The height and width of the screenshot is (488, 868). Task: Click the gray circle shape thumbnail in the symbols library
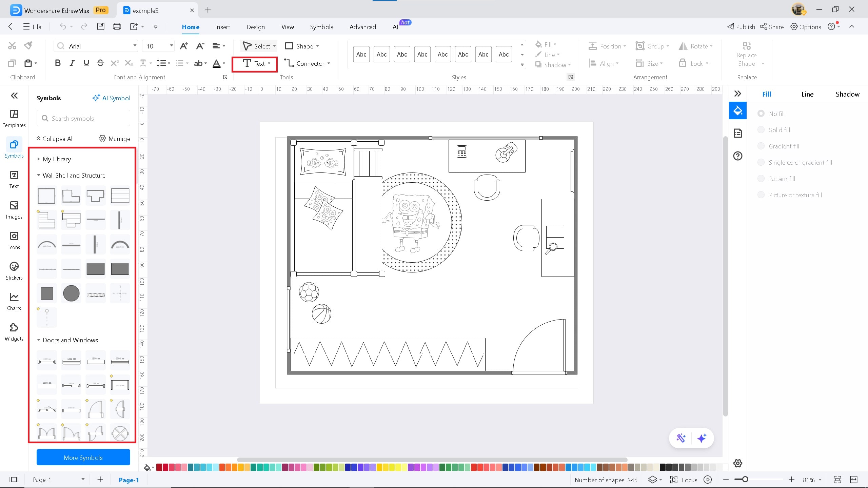pos(71,293)
